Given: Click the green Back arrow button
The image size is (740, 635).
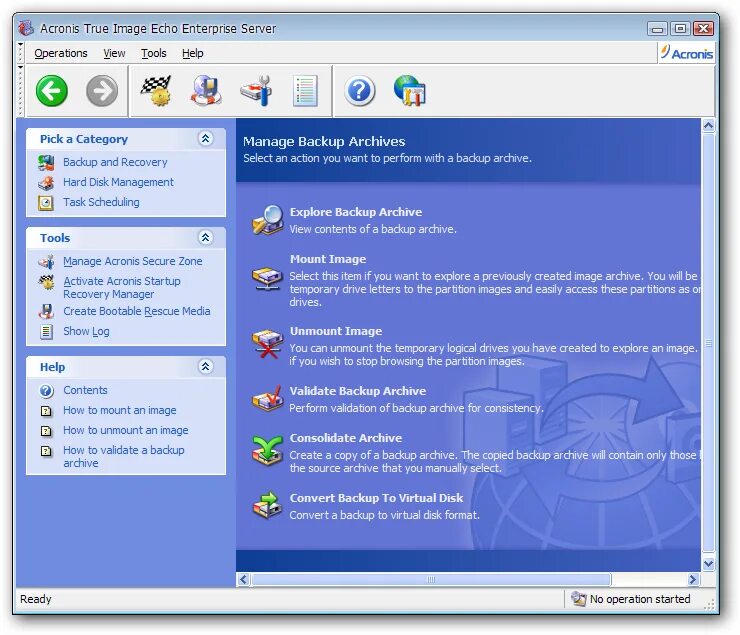Looking at the screenshot, I should coord(51,91).
